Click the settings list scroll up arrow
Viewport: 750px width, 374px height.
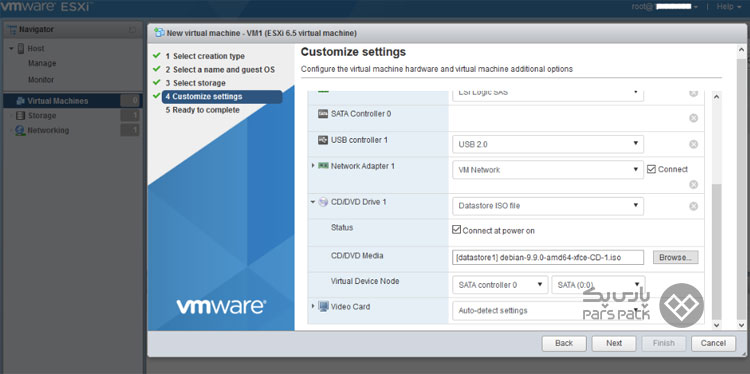716,97
